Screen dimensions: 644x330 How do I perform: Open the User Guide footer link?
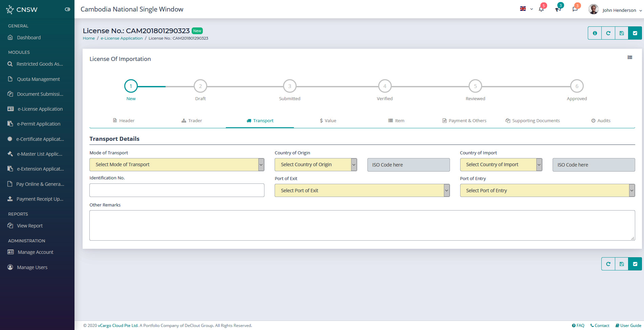[x=628, y=326]
